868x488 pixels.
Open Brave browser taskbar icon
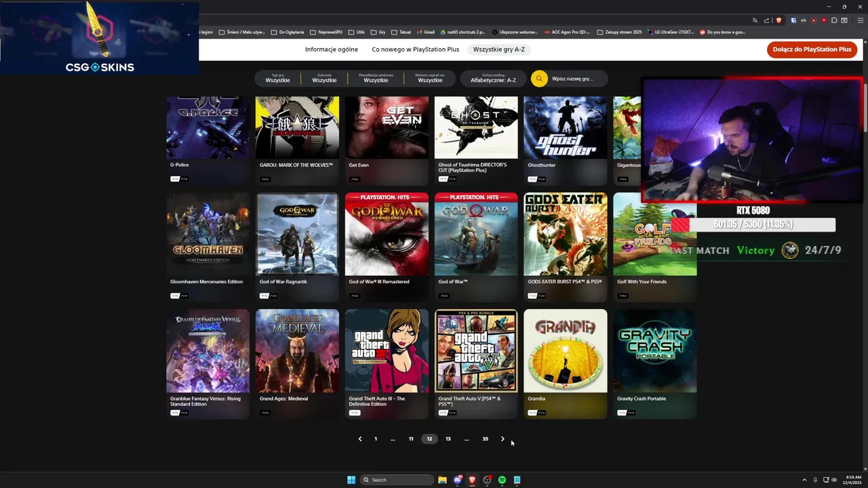[472, 480]
